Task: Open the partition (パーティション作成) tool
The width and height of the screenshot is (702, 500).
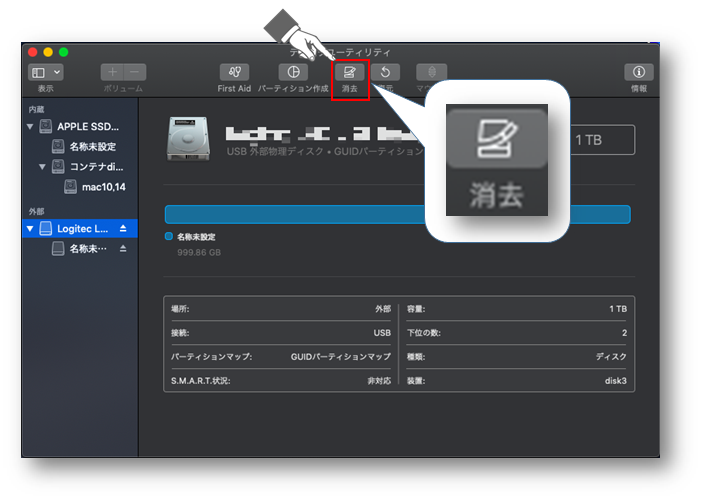Action: click(x=293, y=72)
